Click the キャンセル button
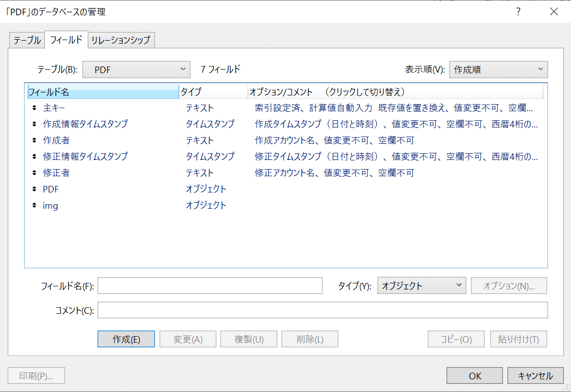Viewport: 571px width, 392px height. (x=535, y=376)
